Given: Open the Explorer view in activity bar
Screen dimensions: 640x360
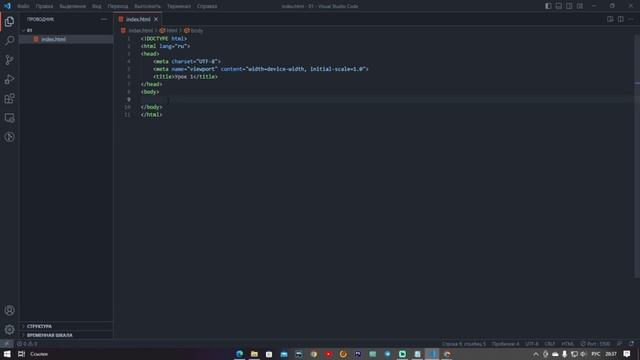Looking at the screenshot, I should [x=9, y=22].
